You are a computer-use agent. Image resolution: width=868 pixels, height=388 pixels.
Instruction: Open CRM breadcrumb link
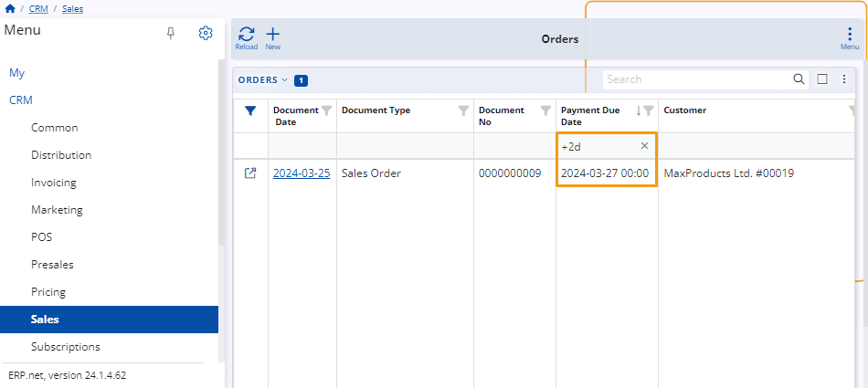38,9
